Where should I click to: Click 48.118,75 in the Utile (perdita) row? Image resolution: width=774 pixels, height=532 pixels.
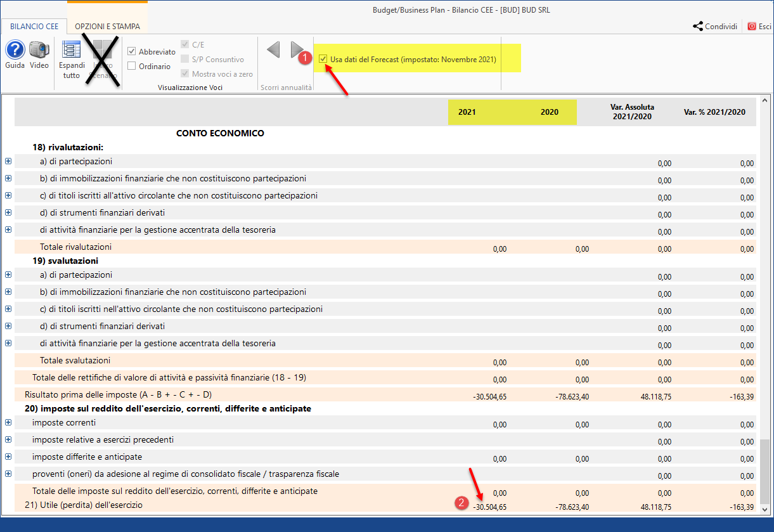point(655,507)
